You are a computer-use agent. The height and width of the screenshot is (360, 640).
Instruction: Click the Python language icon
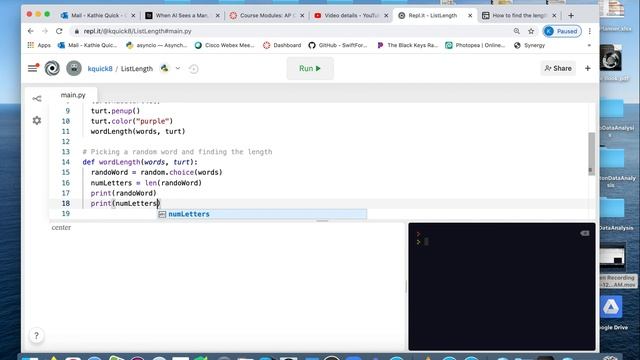164,68
